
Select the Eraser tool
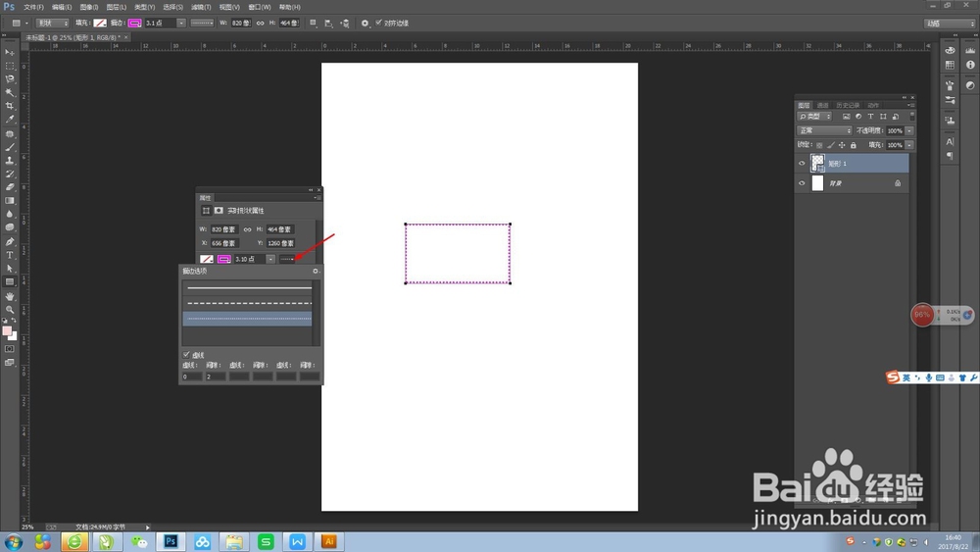10,187
